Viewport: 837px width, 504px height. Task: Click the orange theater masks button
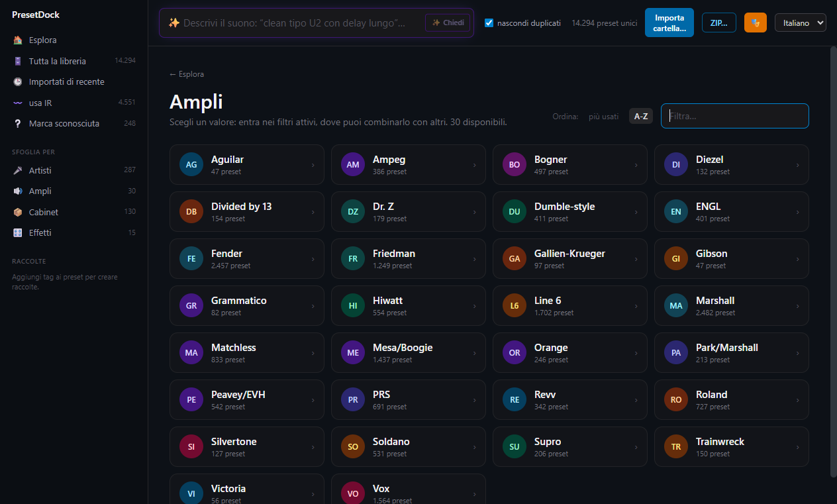pos(756,23)
